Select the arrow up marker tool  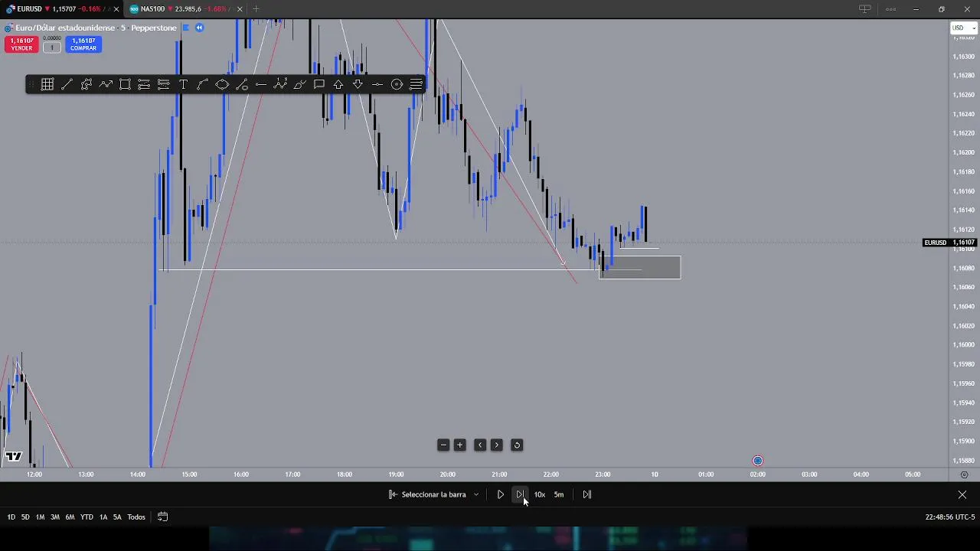[x=338, y=84]
